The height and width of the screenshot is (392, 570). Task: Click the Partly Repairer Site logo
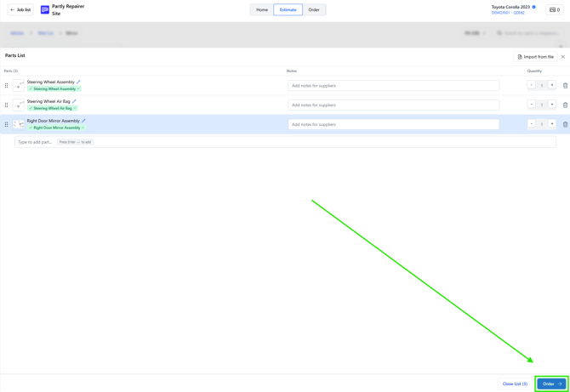[45, 10]
